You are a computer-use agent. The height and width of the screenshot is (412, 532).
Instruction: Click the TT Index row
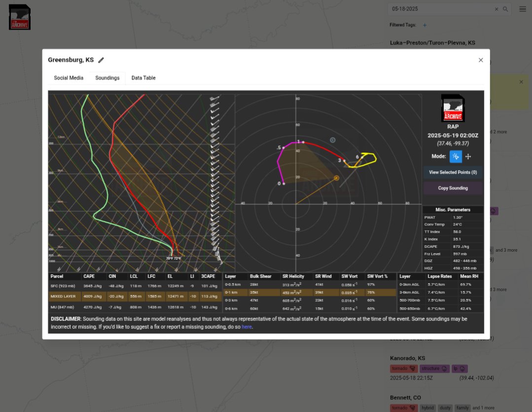(453, 232)
